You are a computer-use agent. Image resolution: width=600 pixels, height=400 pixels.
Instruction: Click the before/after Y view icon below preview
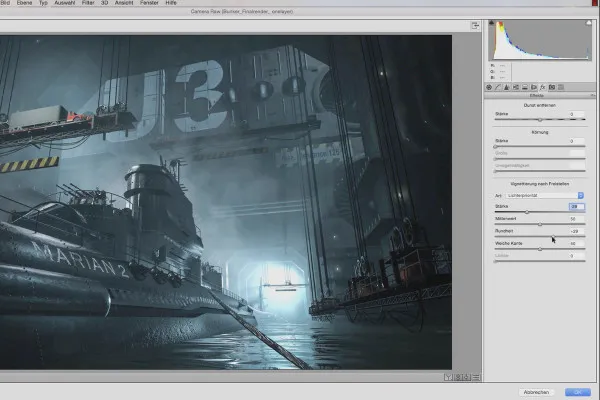448,377
